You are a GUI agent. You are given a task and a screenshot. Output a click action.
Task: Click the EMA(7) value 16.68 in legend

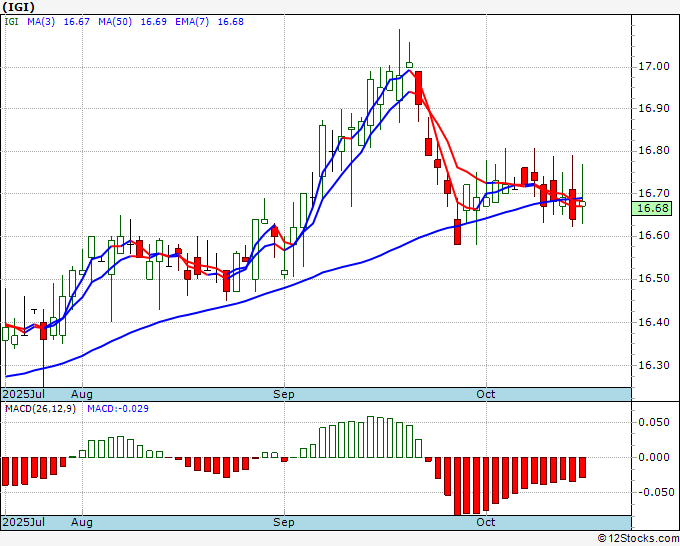tap(230, 22)
